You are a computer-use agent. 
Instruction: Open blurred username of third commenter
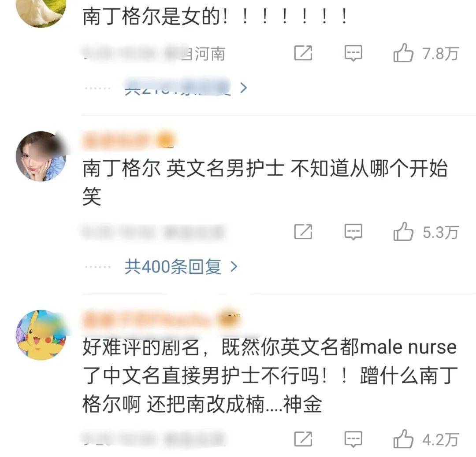coord(147,319)
